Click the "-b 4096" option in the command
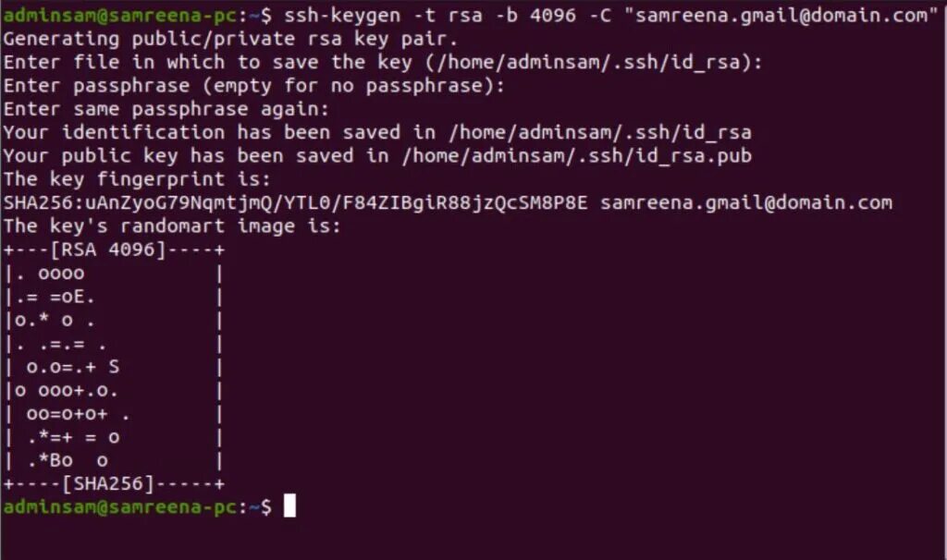947x560 pixels. click(535, 15)
